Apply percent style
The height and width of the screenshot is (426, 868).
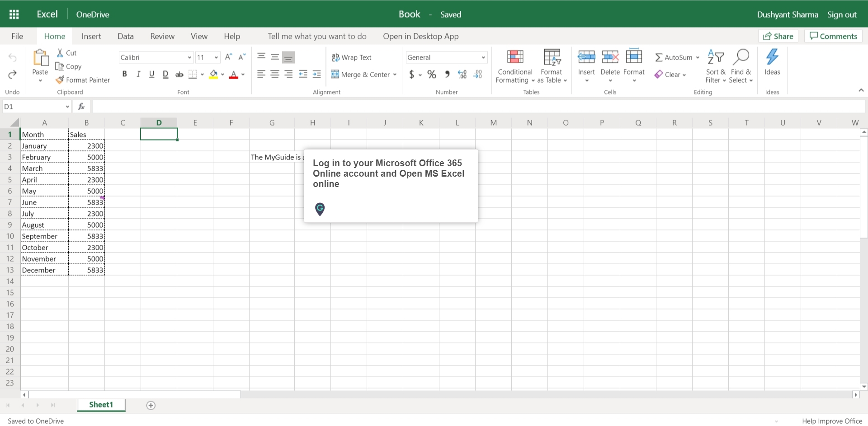[432, 74]
